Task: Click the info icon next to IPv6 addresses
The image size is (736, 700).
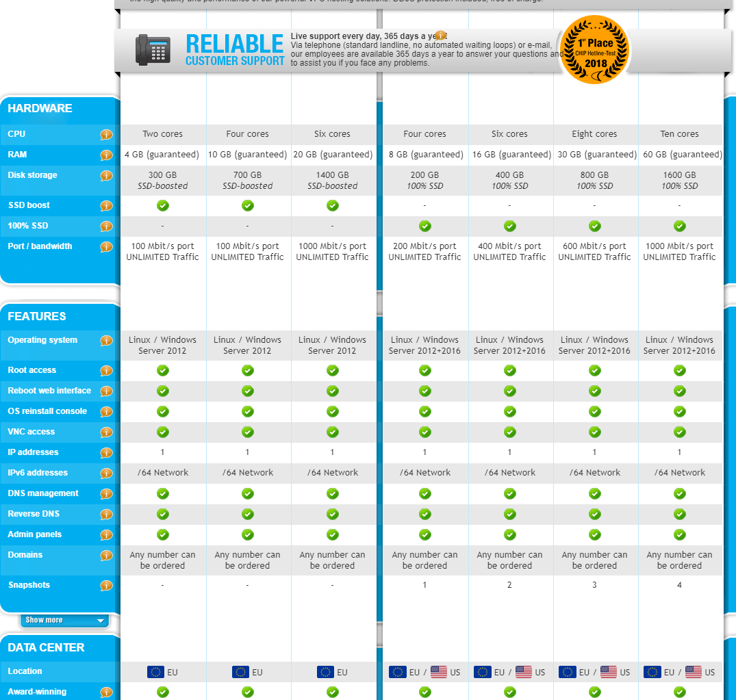Action: tap(106, 474)
